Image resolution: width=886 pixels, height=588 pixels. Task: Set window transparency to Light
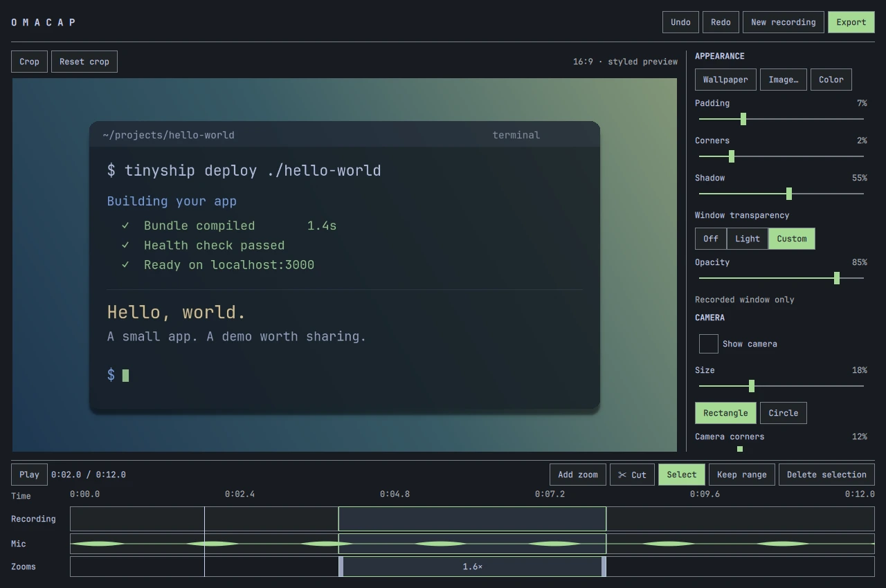(748, 239)
